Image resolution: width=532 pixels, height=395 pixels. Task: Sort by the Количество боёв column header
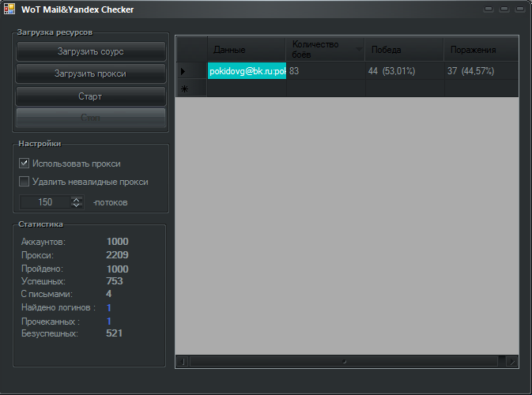click(325, 50)
